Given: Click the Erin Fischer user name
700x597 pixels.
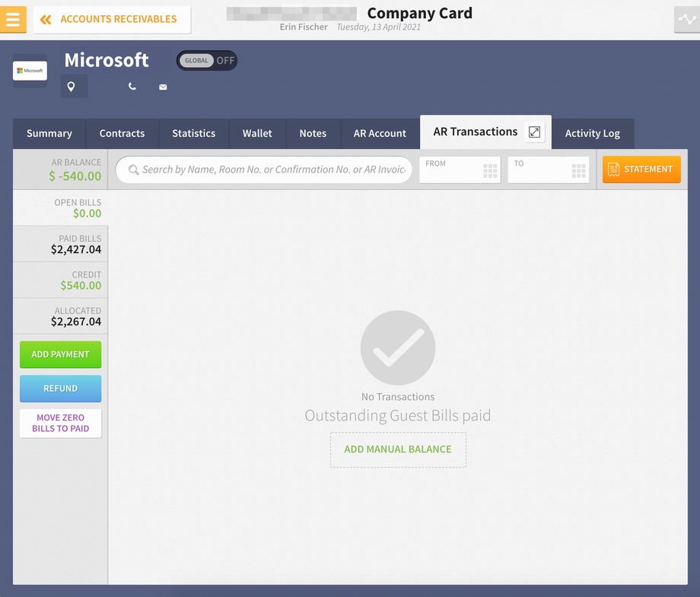Looking at the screenshot, I should click(x=304, y=27).
